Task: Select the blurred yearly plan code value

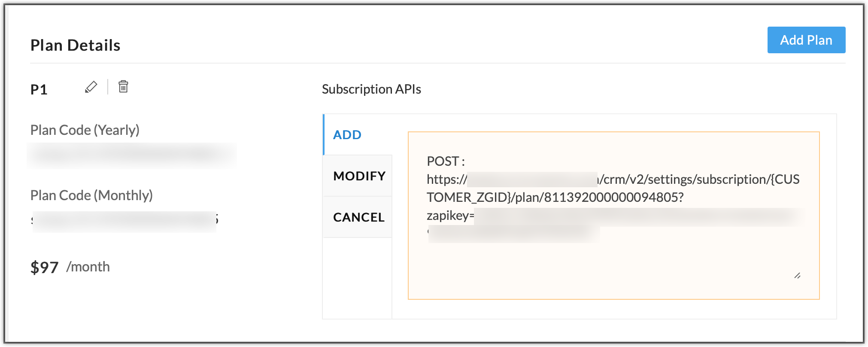Action: pos(132,155)
